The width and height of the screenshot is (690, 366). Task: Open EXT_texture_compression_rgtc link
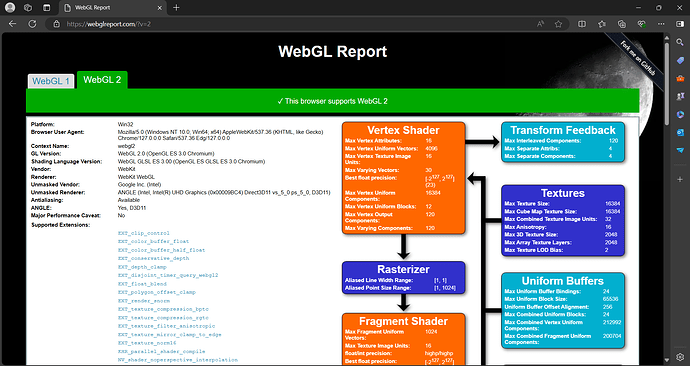pos(163,318)
